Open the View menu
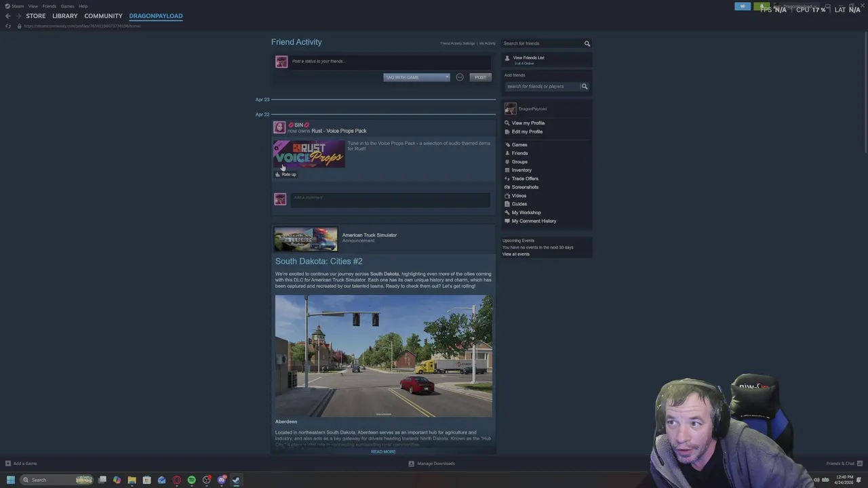This screenshot has height=488, width=868. point(33,6)
